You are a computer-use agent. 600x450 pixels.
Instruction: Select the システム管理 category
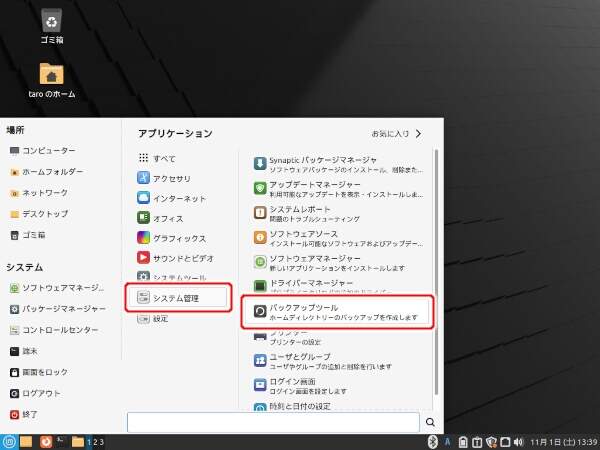tap(178, 297)
